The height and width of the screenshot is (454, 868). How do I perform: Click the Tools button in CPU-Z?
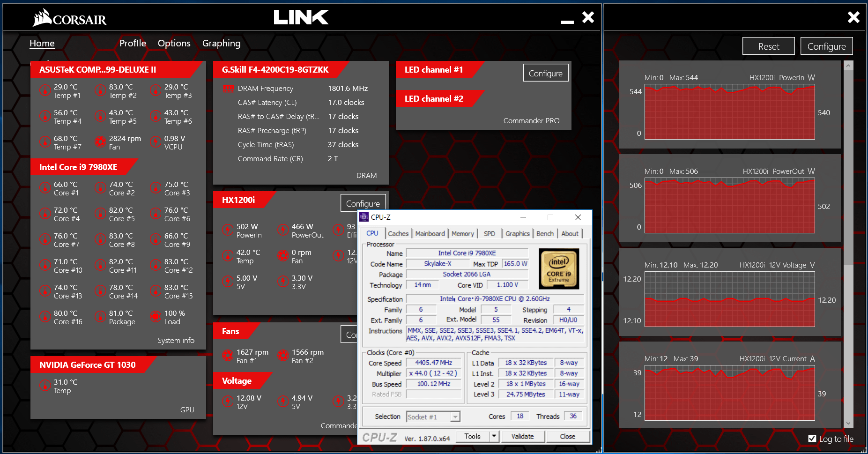(x=473, y=436)
